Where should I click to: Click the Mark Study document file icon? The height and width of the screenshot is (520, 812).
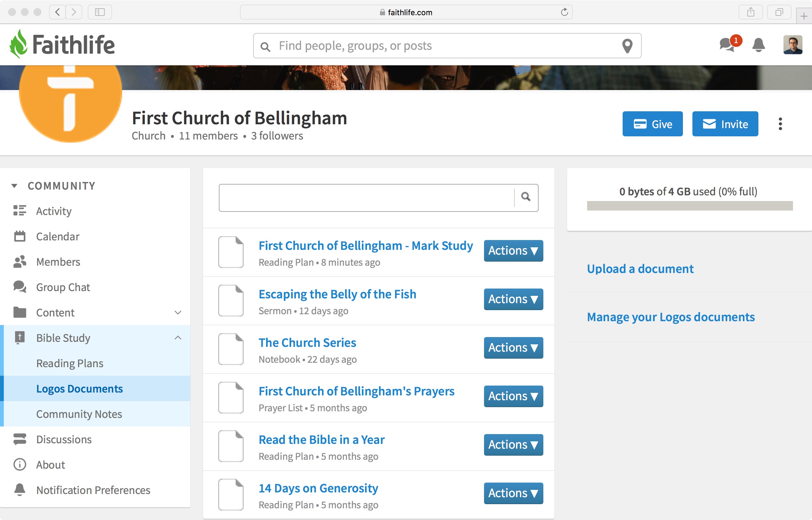(231, 252)
